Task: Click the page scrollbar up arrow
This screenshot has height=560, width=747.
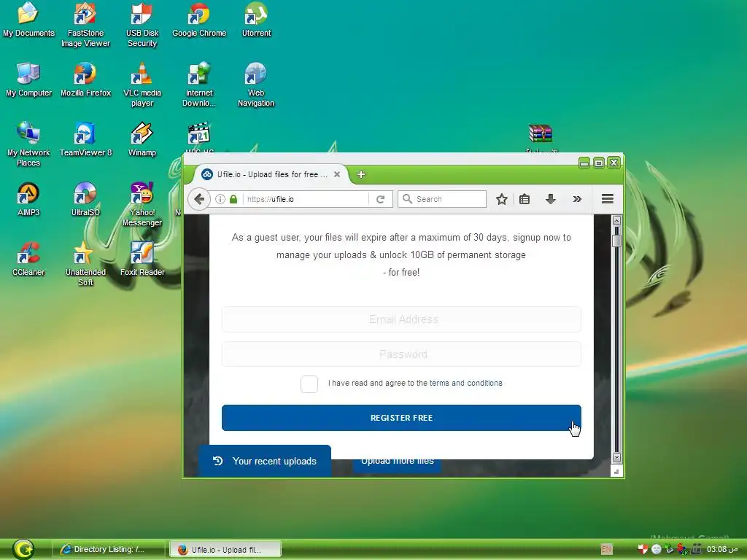Action: tap(616, 220)
